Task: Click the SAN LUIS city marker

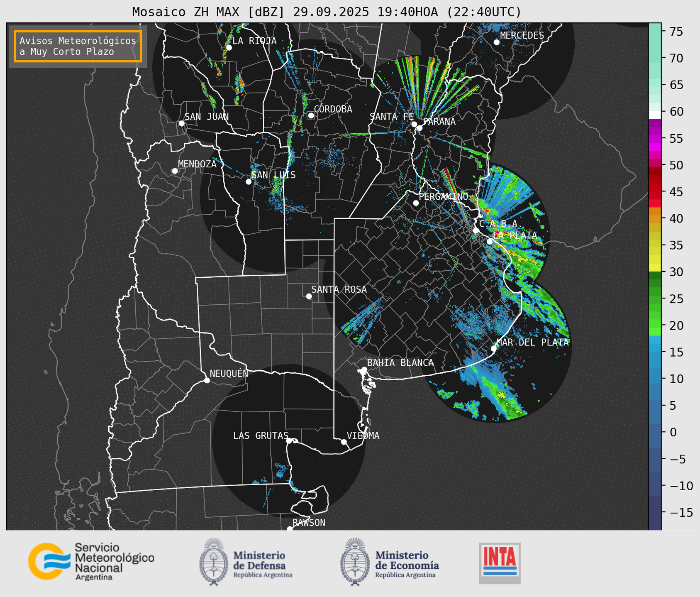Action: [249, 182]
